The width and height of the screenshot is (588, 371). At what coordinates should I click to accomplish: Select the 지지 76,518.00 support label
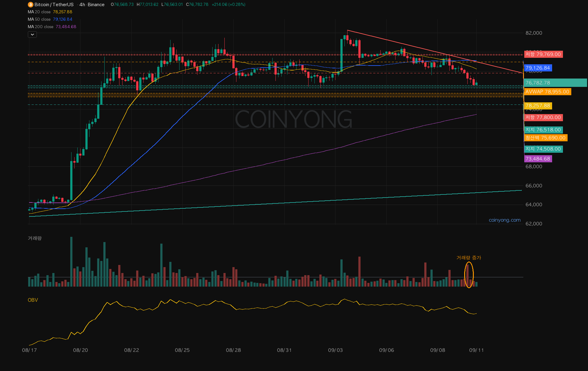(x=543, y=130)
